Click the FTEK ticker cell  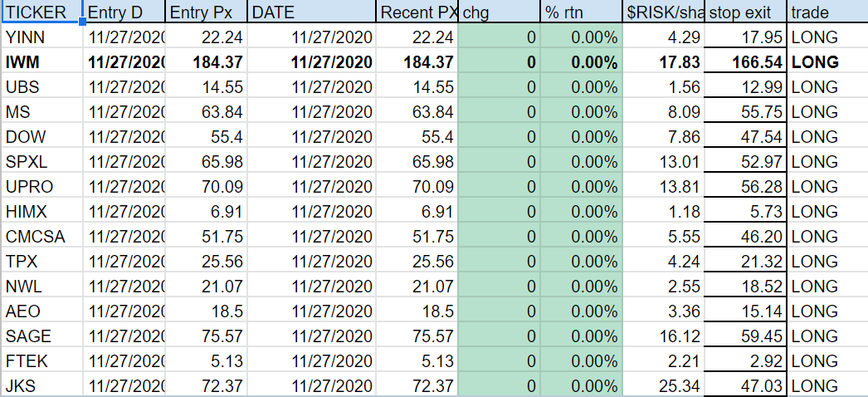click(42, 361)
